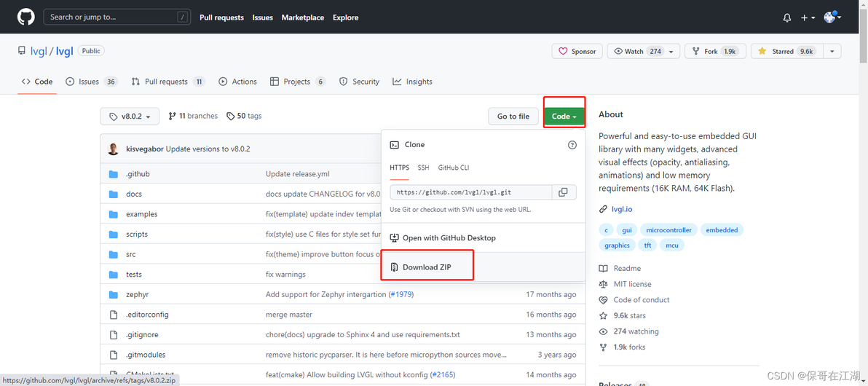Viewport: 868px width, 386px height.
Task: Open the .github folder icon
Action: click(113, 174)
